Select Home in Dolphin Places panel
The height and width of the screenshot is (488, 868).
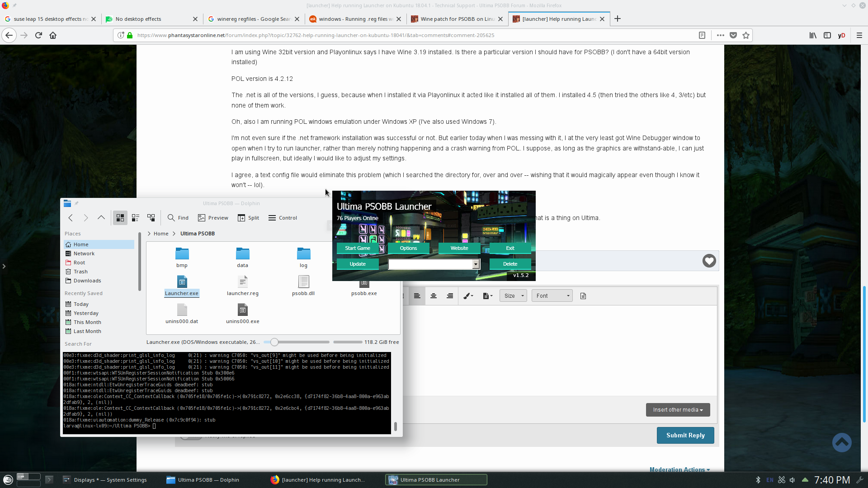point(99,244)
